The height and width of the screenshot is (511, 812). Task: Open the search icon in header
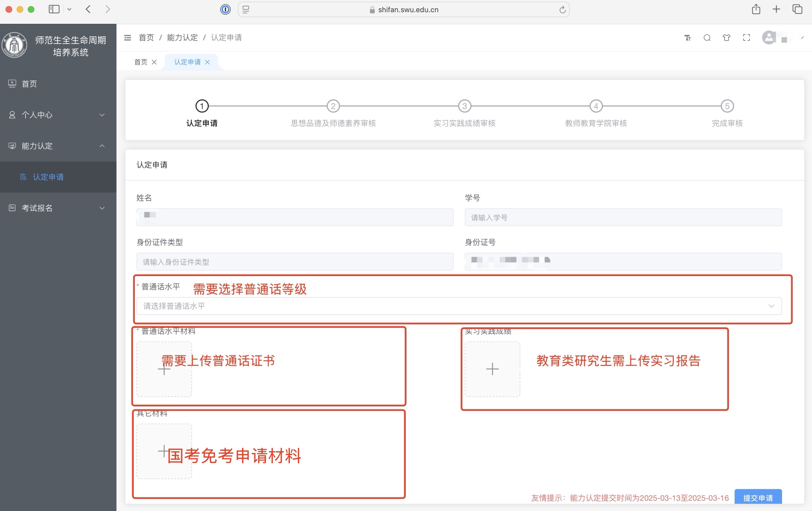[707, 37]
